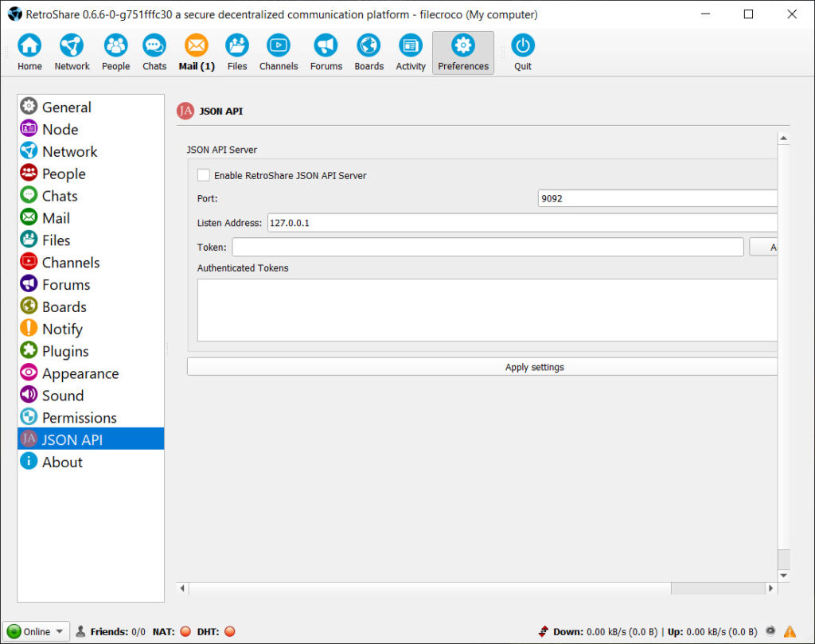
Task: Enable RetroShare JSON API Server checkbox
Action: point(203,175)
